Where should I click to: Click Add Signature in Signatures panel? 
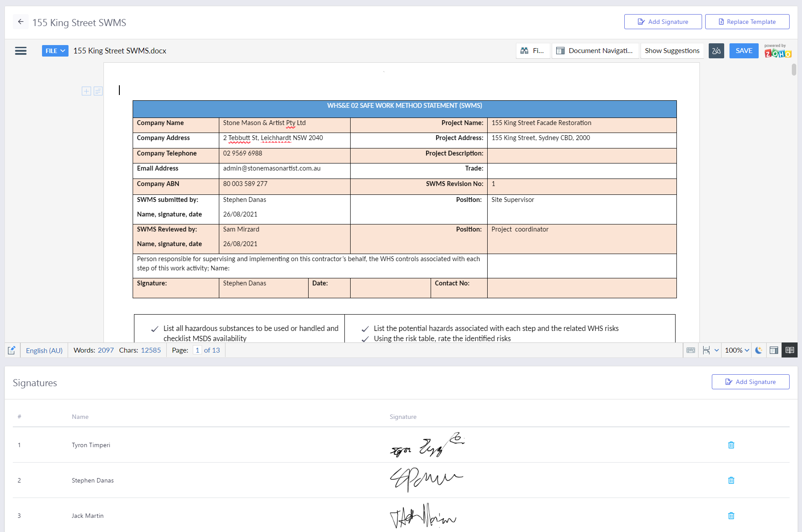pos(751,382)
